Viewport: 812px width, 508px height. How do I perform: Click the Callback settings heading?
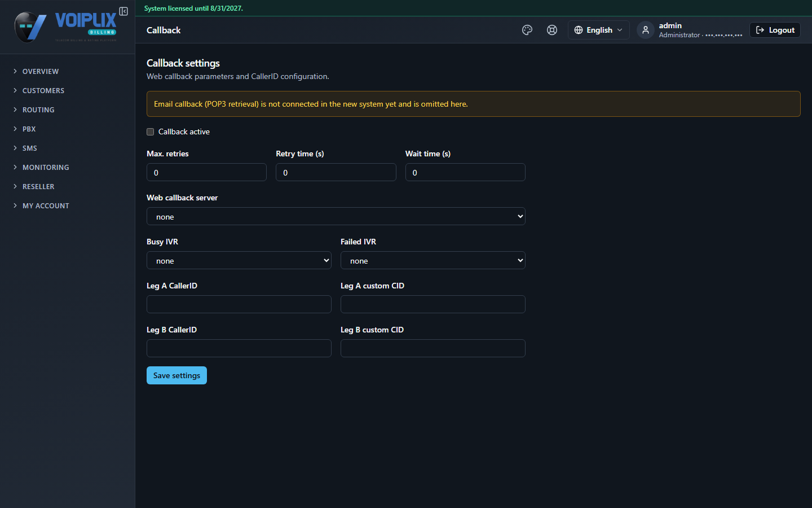183,63
